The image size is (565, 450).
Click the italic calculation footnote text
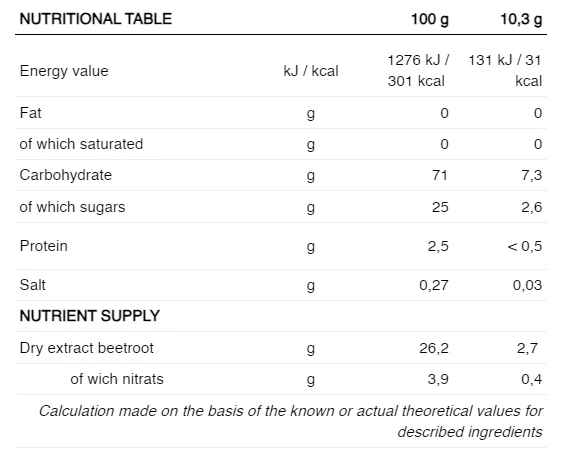click(x=290, y=421)
